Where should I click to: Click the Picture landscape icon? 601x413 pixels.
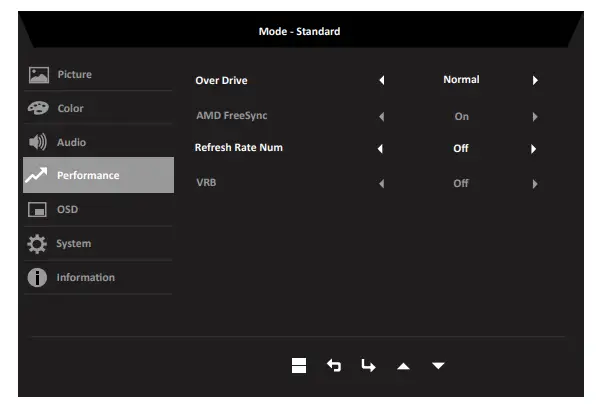click(39, 75)
